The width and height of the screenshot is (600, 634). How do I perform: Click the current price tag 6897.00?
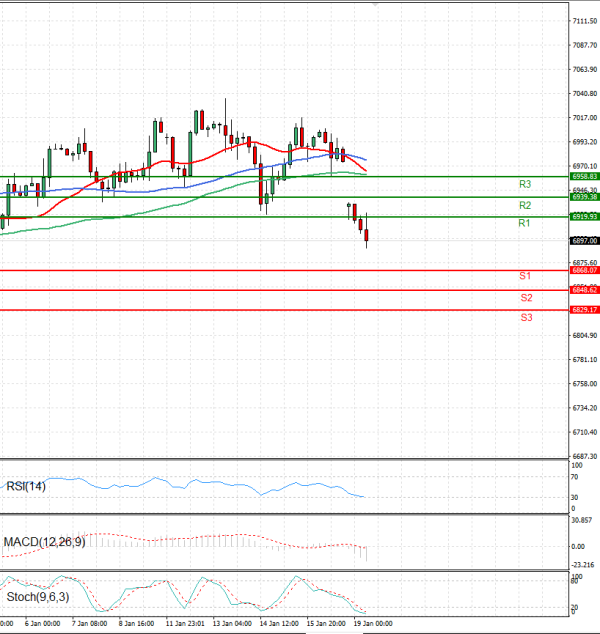(x=584, y=241)
